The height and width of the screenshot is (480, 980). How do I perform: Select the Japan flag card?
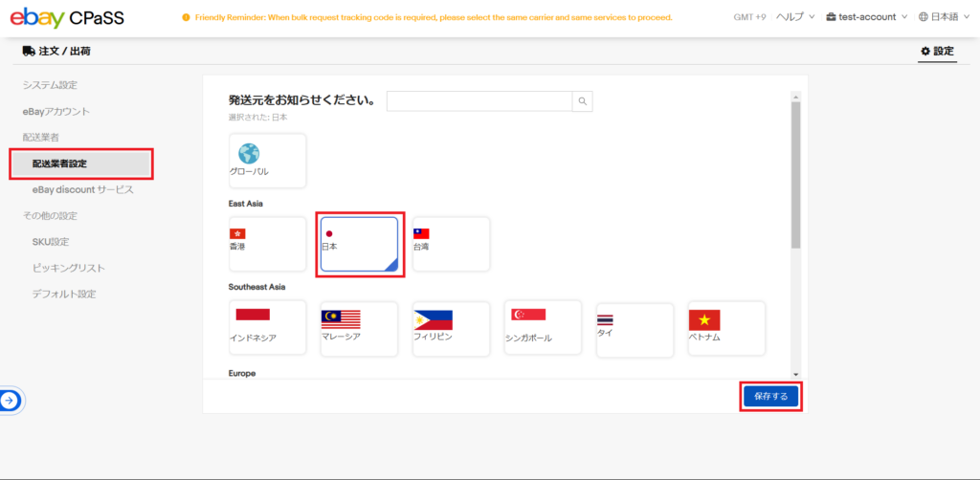tap(360, 244)
